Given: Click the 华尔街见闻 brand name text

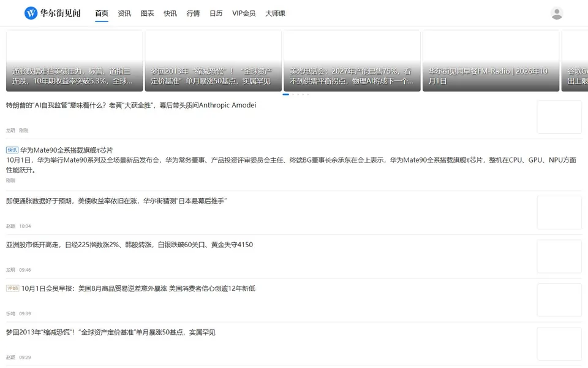Looking at the screenshot, I should click(61, 13).
